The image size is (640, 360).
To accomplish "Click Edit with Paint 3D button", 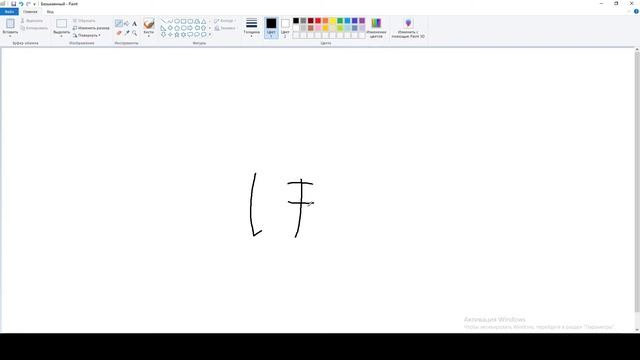I will [408, 28].
